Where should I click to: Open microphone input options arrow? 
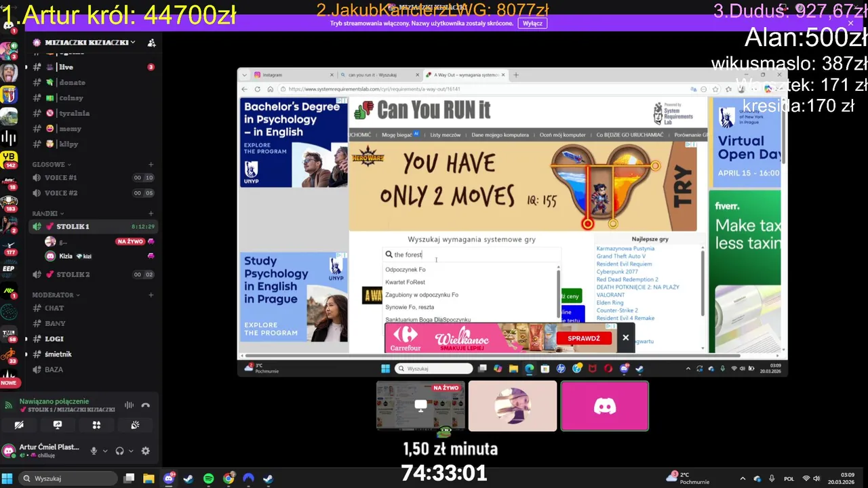(x=104, y=451)
